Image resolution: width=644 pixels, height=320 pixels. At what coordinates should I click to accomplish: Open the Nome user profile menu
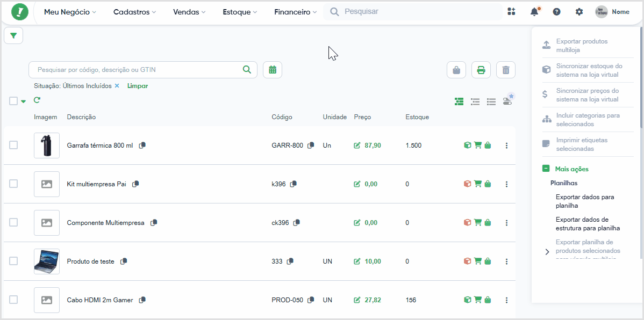612,12
